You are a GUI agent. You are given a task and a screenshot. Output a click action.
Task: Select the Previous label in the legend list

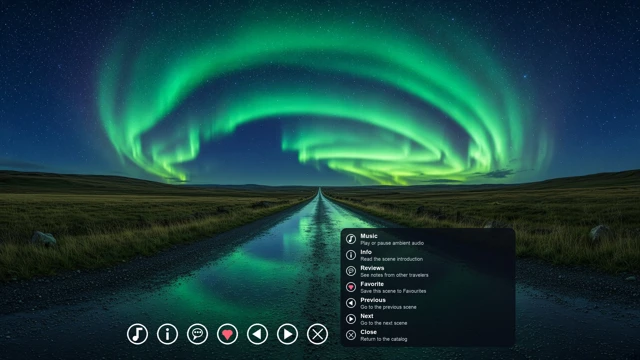pos(373,300)
